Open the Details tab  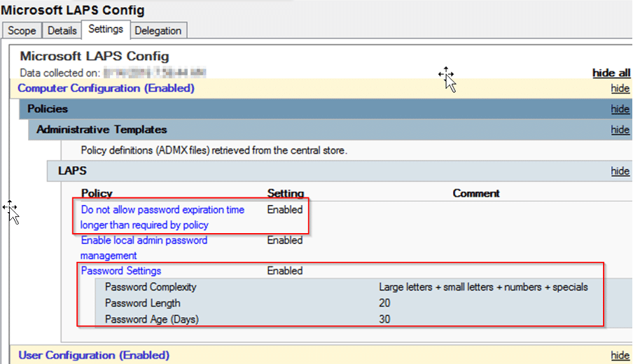click(62, 31)
